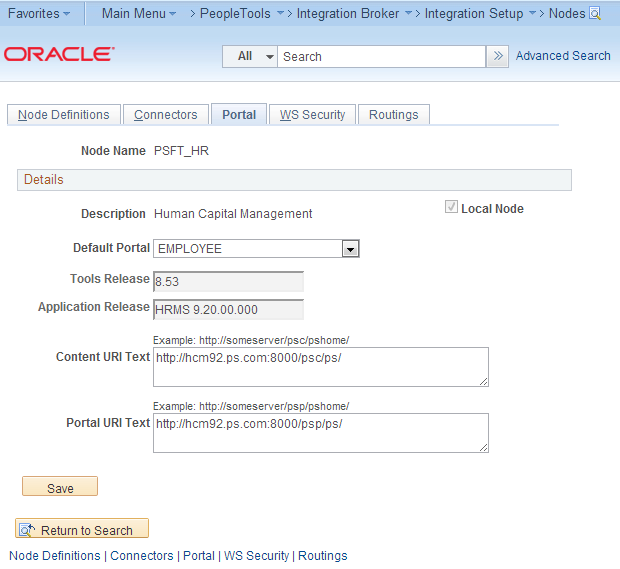Image resolution: width=620 pixels, height=569 pixels.
Task: Open the Advanced Search link
Action: [563, 56]
